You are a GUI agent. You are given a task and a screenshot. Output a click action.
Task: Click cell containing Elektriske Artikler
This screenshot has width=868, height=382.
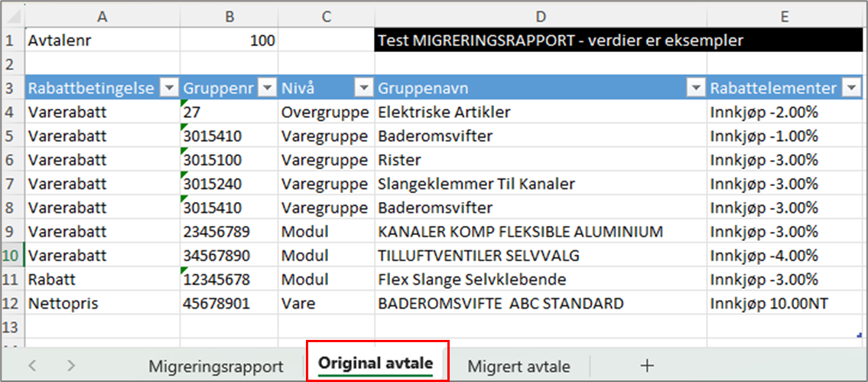(541, 113)
